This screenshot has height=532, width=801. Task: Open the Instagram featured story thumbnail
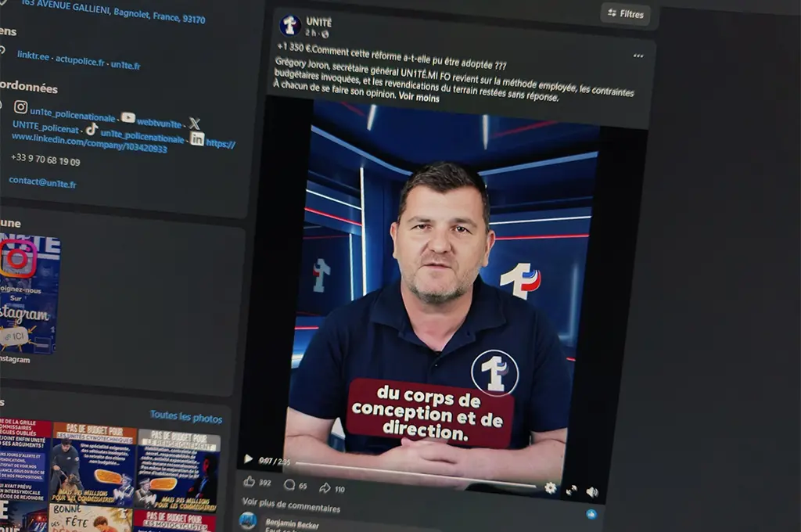point(28,294)
